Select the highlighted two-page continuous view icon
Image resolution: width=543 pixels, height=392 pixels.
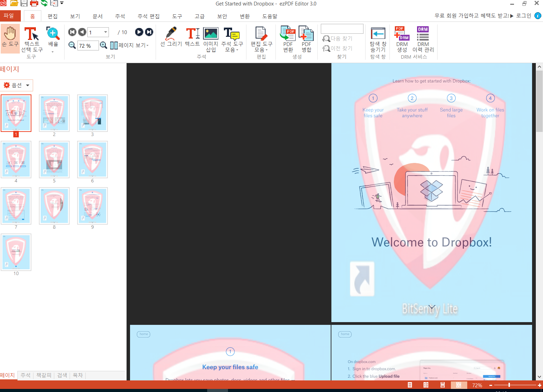point(459,385)
